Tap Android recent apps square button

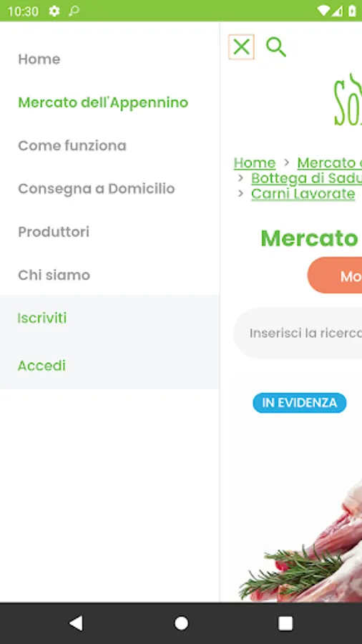[x=285, y=623]
